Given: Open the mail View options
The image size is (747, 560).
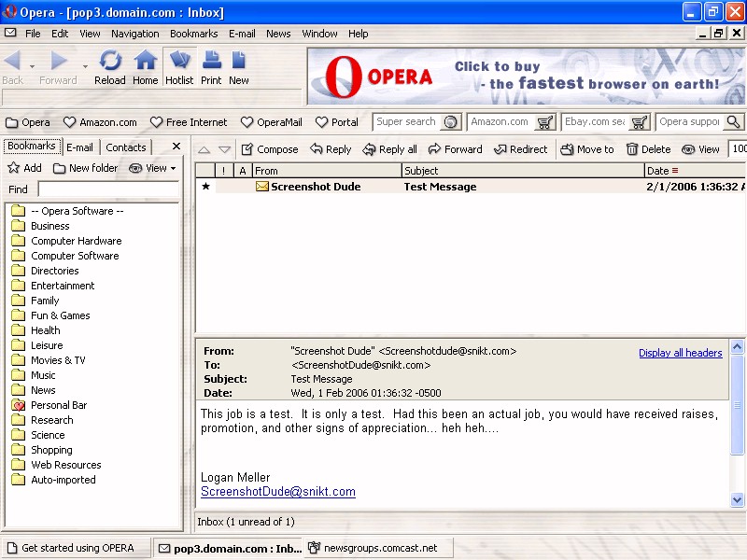Looking at the screenshot, I should coord(700,149).
